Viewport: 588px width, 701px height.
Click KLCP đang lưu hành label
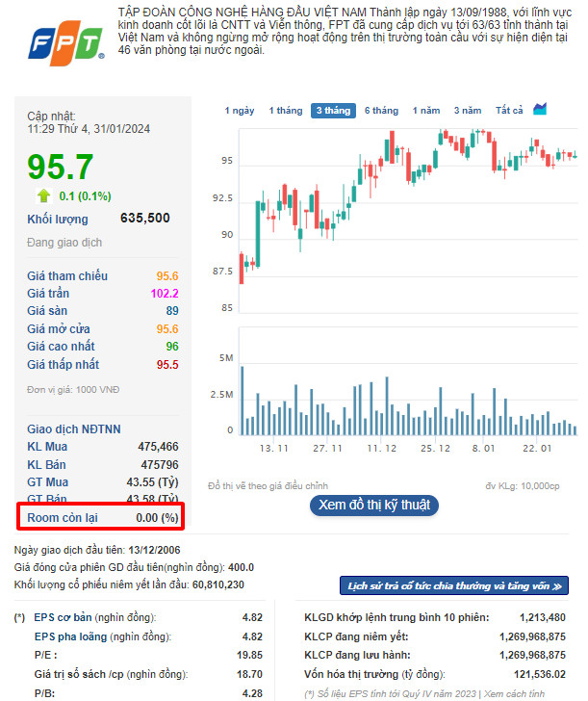(357, 655)
